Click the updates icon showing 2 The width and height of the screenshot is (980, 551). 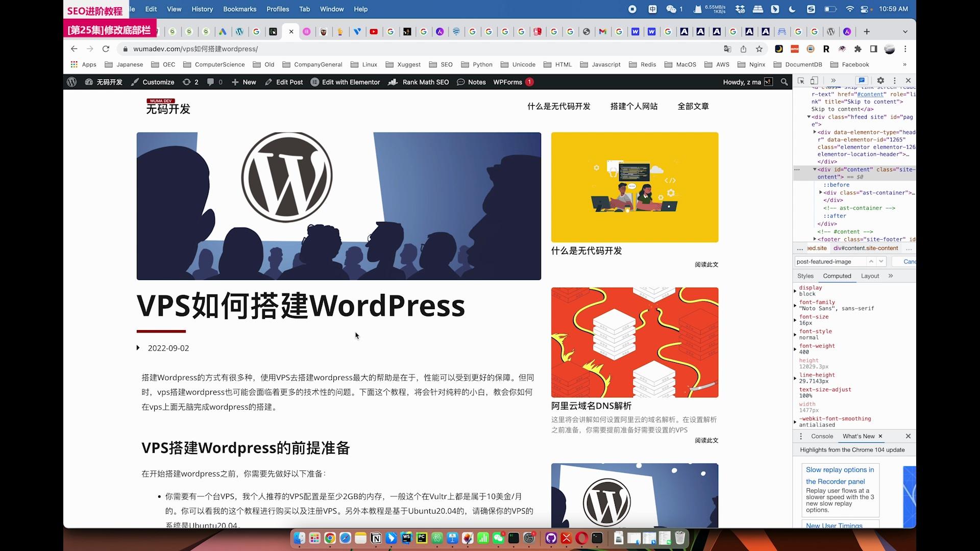(x=190, y=82)
